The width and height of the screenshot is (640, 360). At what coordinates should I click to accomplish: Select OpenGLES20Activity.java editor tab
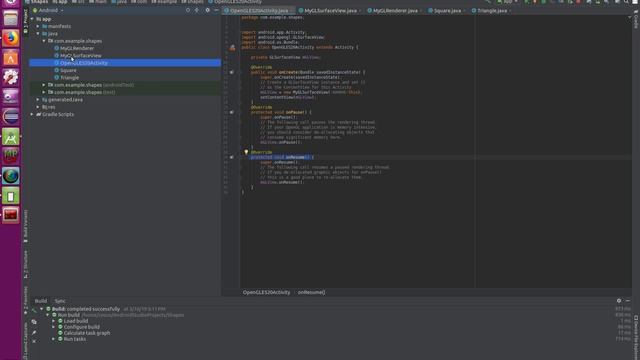click(x=259, y=11)
